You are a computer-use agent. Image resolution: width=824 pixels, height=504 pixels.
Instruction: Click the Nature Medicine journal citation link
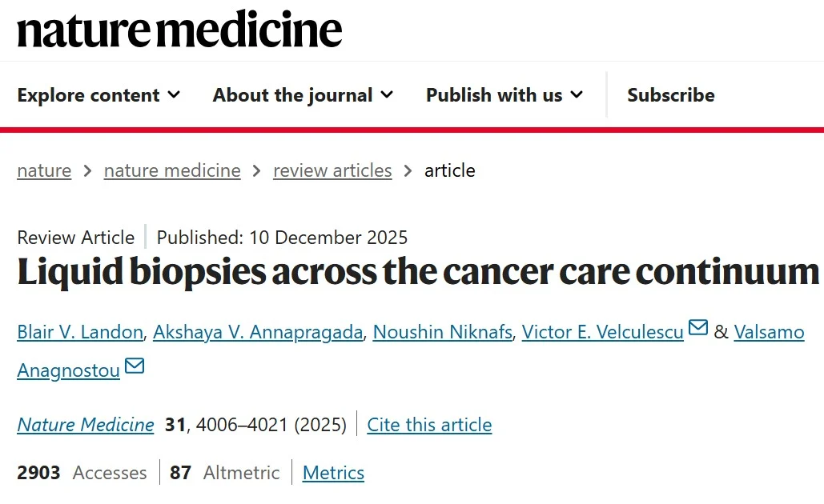pyautogui.click(x=86, y=425)
